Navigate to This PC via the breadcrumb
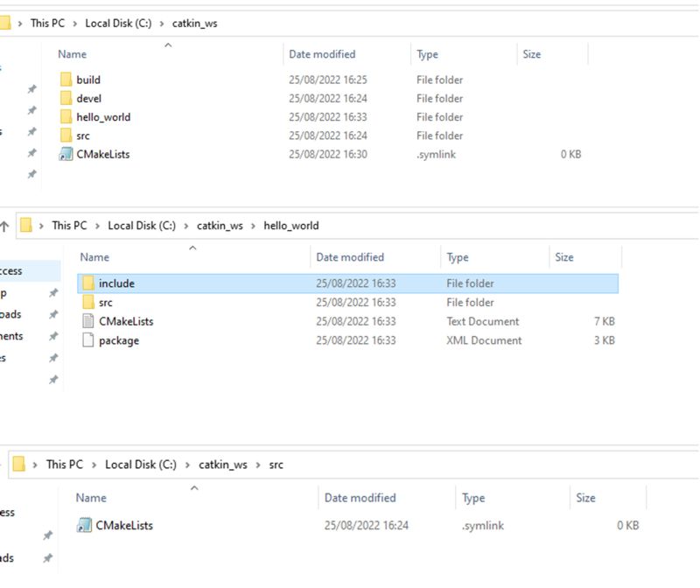 (50, 24)
